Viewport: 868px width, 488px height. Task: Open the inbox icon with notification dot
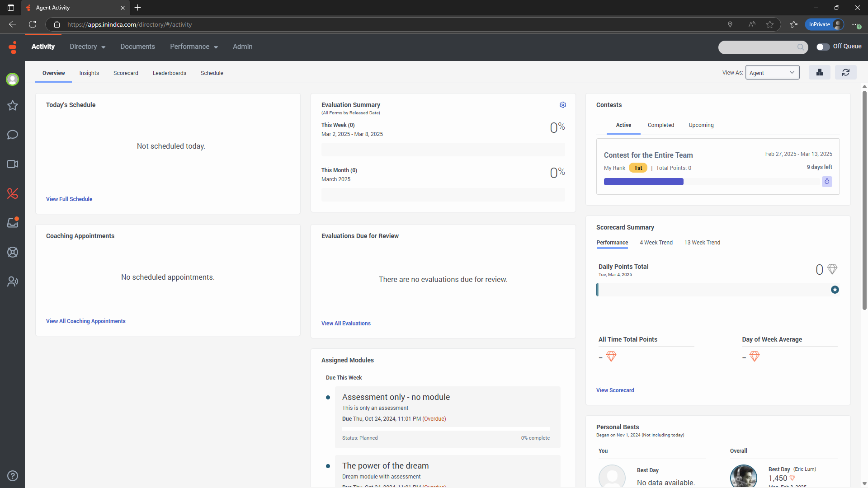13,223
